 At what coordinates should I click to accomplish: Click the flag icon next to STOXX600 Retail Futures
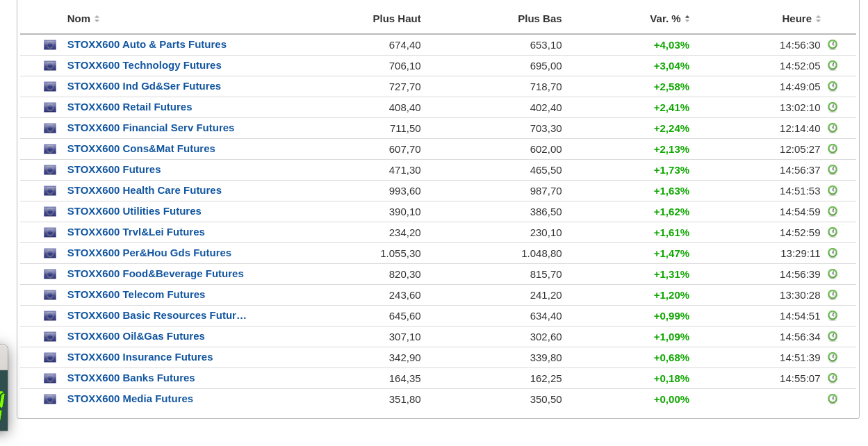click(x=50, y=107)
